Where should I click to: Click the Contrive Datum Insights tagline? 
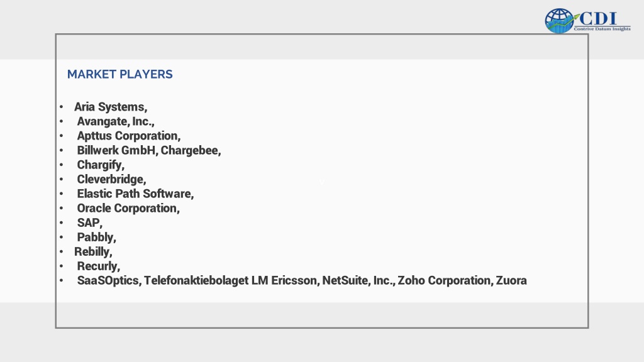tap(602, 29)
